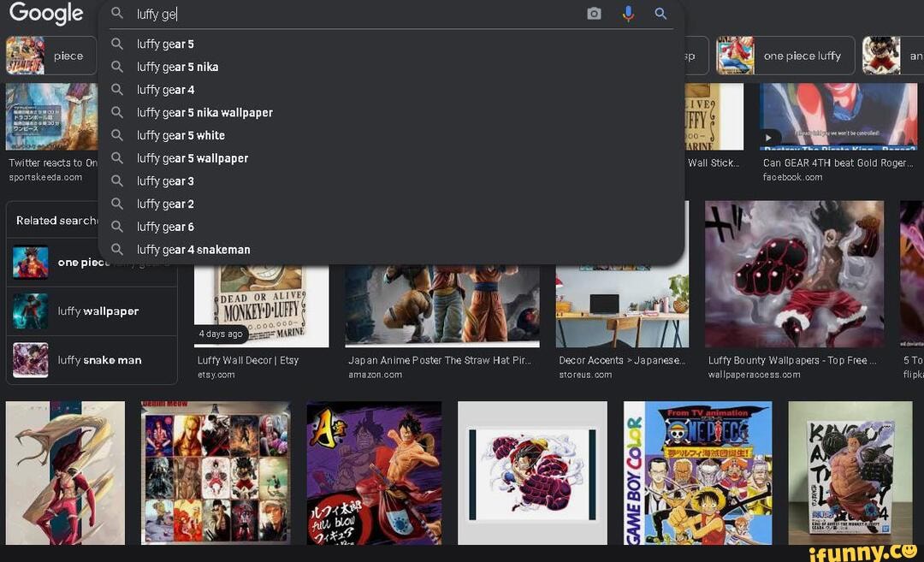Open the Game Boy Color One Piece image

(697, 472)
